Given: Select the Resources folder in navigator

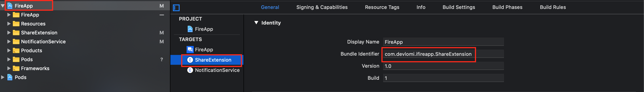Looking at the screenshot, I should tap(33, 24).
